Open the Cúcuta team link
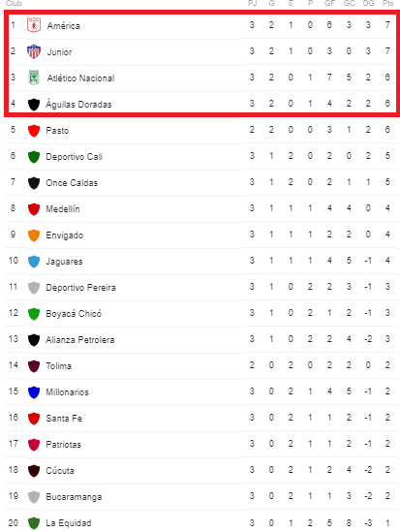 coord(60,471)
